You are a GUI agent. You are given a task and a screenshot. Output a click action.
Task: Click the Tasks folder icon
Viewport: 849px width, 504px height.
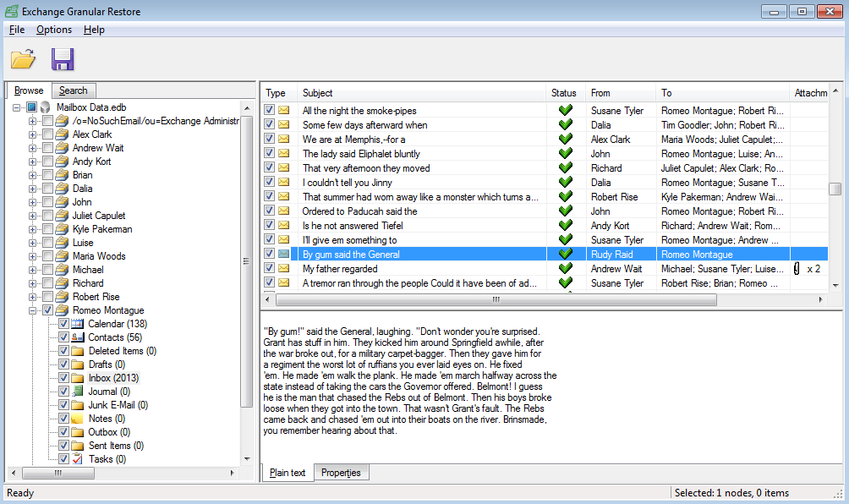click(x=78, y=459)
